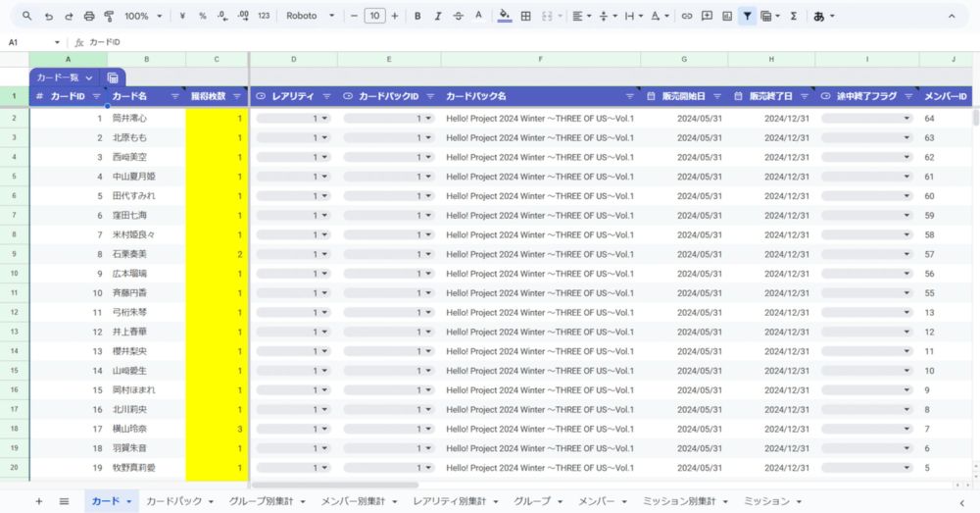This screenshot has width=980, height=513.
Task: Toggle strikethrough formatting
Action: click(x=458, y=17)
